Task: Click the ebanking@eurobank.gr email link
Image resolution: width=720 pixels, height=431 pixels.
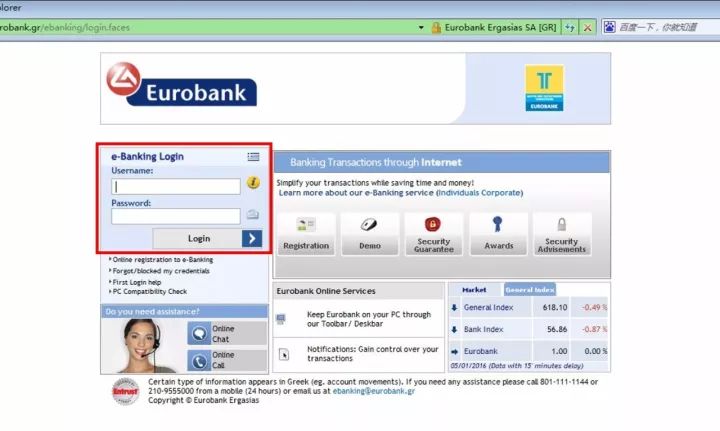Action: coord(373,391)
